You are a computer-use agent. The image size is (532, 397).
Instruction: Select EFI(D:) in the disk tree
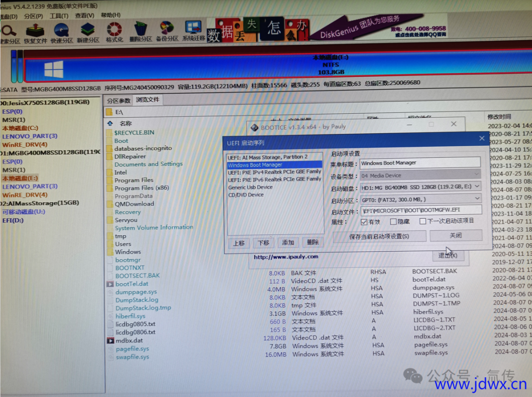coord(13,221)
